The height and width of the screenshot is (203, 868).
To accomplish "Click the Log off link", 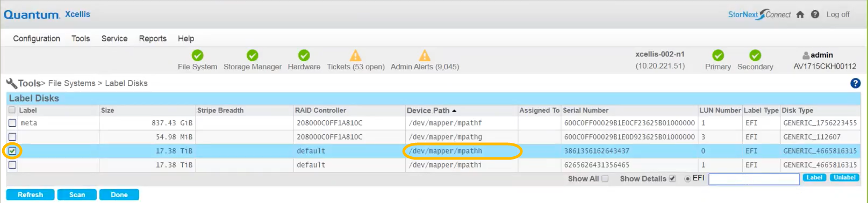I will 838,15.
